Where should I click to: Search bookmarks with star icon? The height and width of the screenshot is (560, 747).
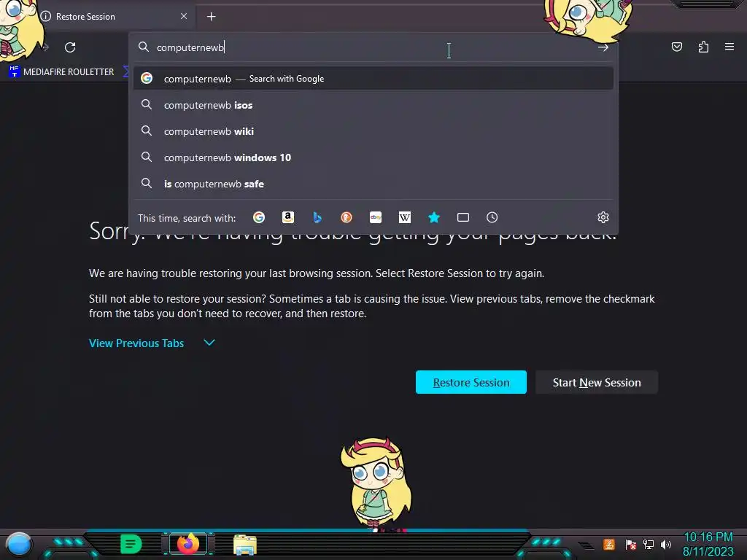pyautogui.click(x=433, y=217)
